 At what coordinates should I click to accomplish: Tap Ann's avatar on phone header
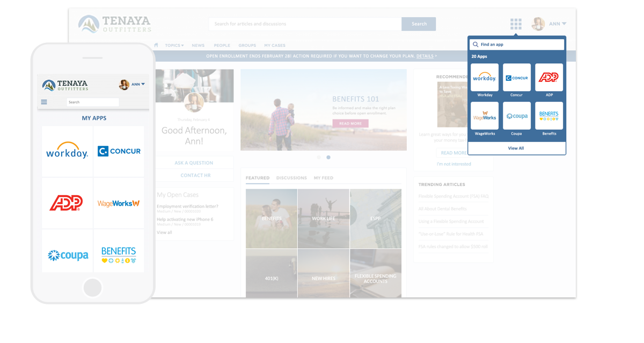point(124,84)
